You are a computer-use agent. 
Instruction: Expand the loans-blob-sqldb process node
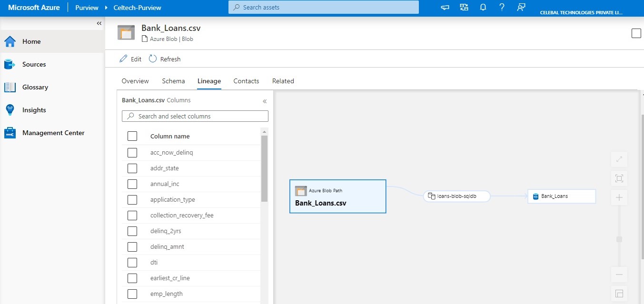pos(431,196)
